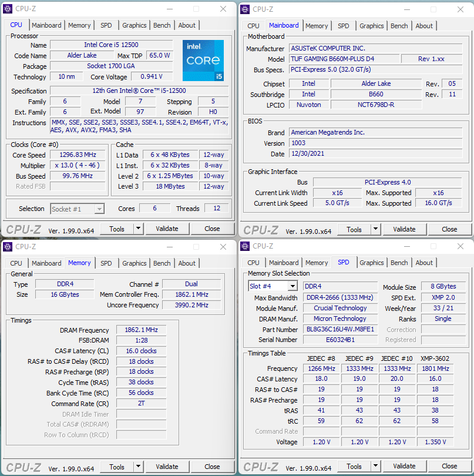
Task: Open Memory tab in the CPU-tab window
Action: pos(79,25)
